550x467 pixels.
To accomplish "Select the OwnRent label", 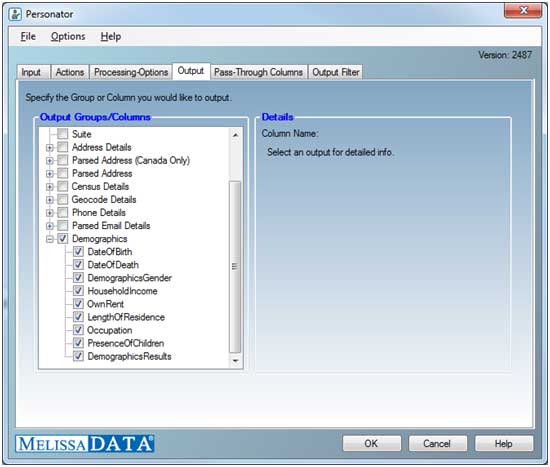I will click(x=106, y=304).
